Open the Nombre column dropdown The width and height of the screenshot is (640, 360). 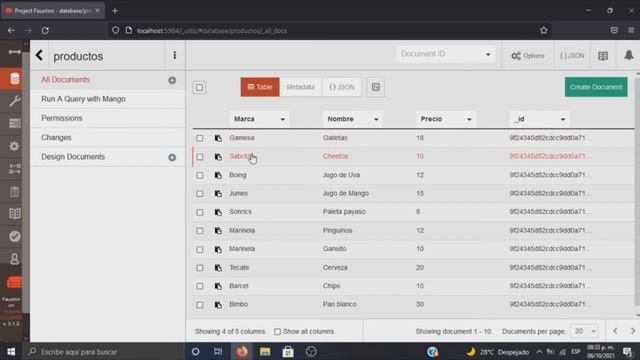353,119
